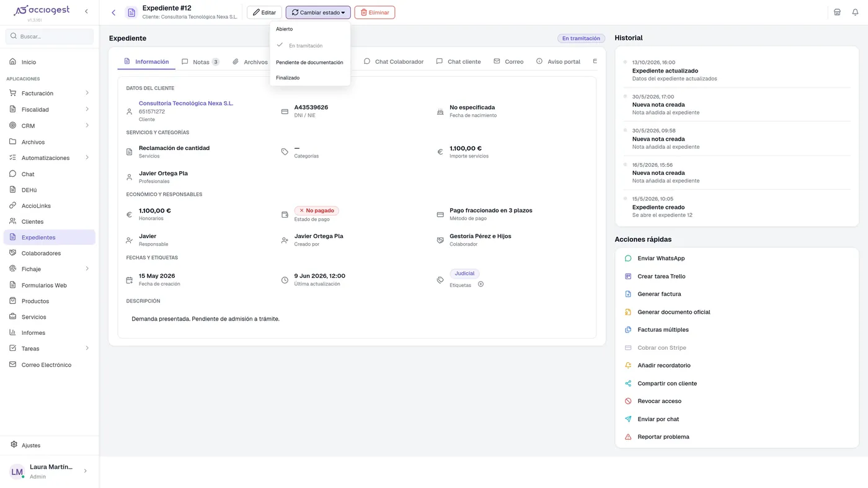The height and width of the screenshot is (488, 868).
Task: Open Laura Martín user menu
Action: coord(50,471)
